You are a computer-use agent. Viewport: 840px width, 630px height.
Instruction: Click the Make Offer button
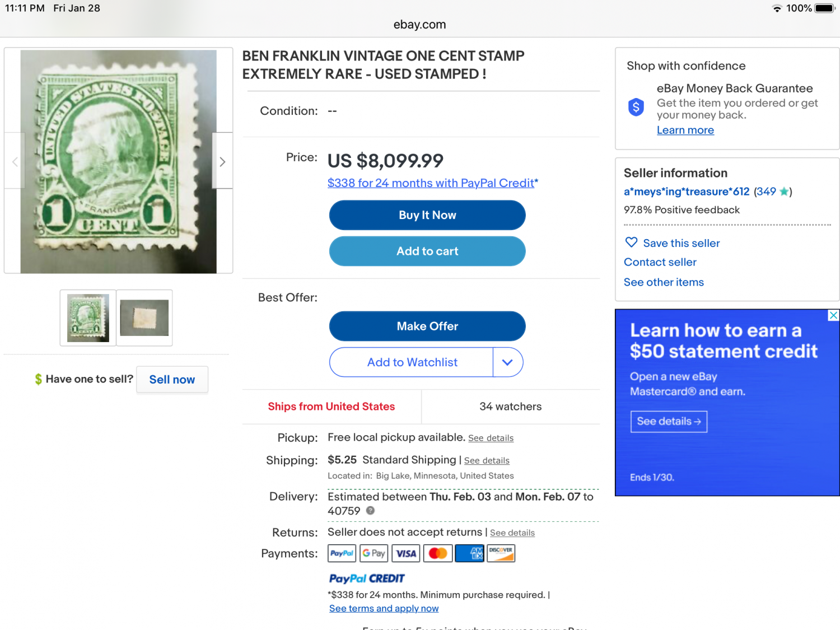427,326
